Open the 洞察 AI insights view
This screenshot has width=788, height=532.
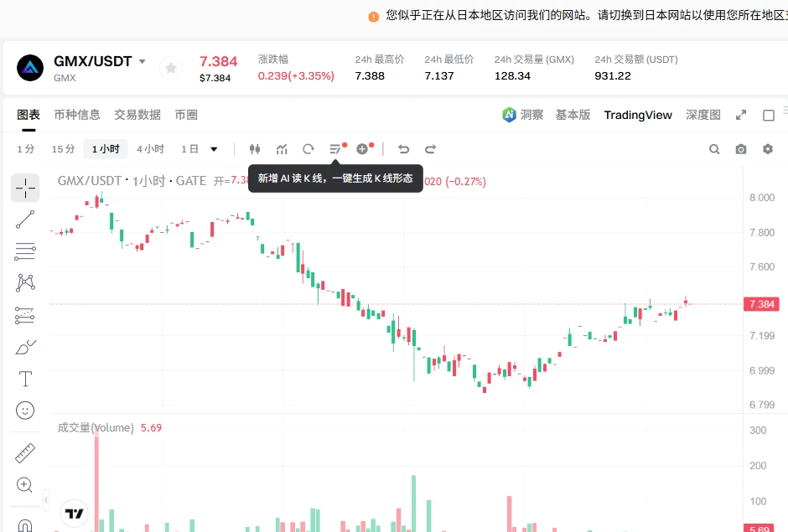point(522,115)
